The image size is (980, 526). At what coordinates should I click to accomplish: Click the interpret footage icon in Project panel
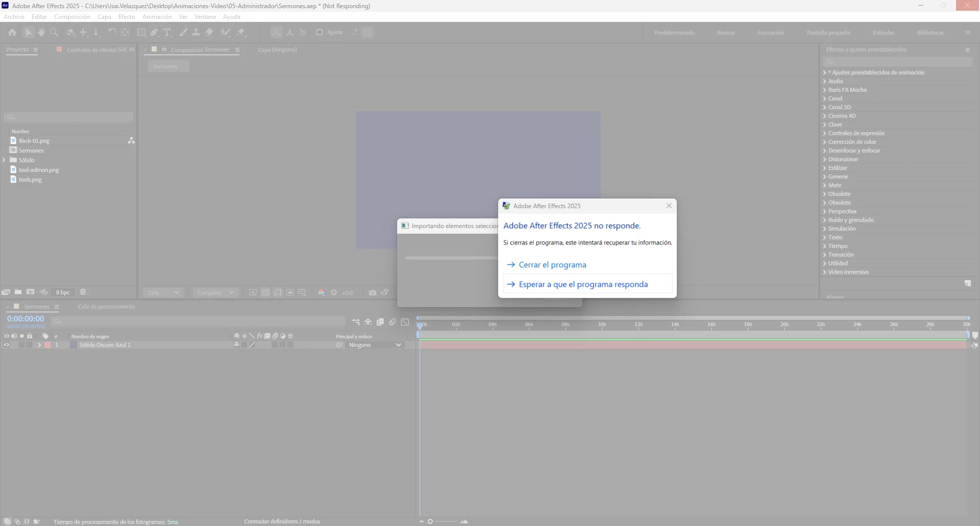6,292
